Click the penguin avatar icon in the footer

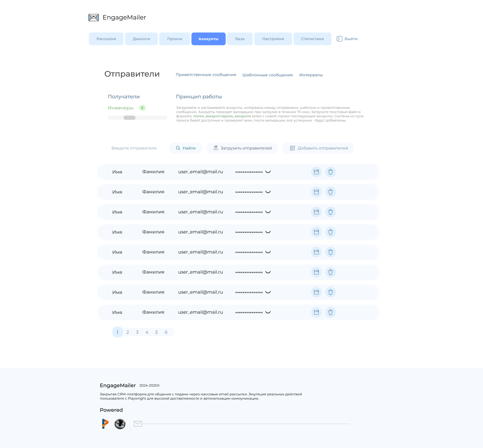point(120,424)
